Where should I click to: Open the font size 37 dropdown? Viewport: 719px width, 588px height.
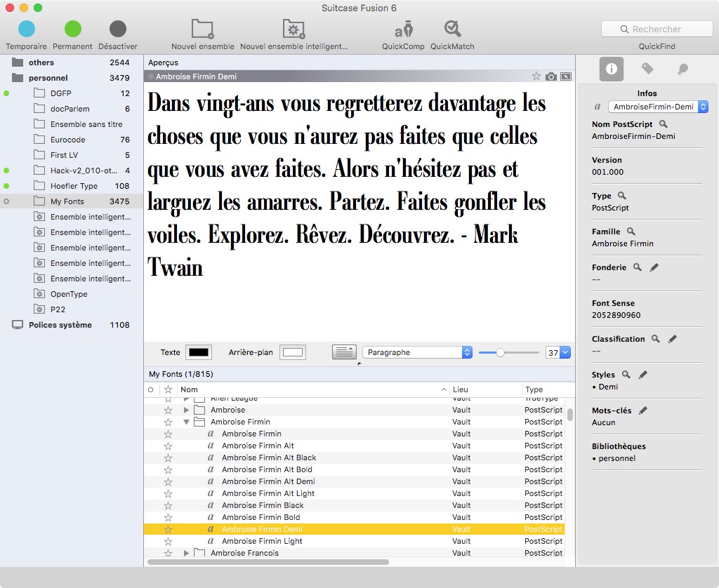point(565,352)
